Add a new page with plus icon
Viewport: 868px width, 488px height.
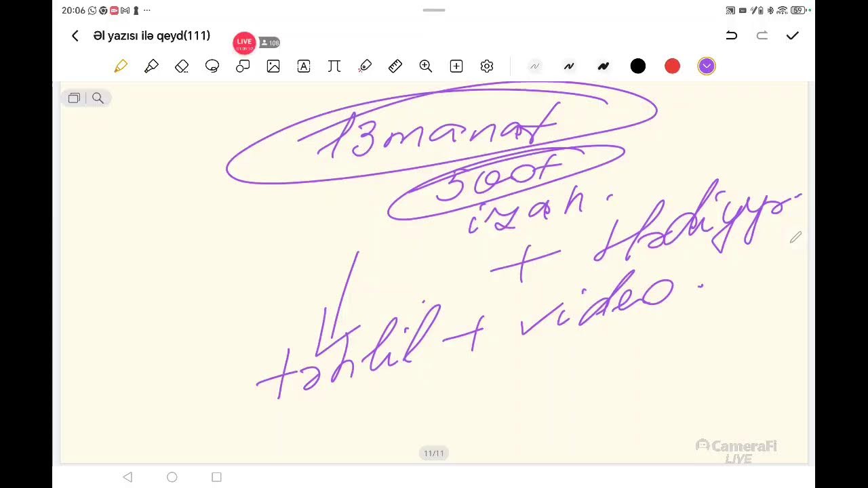tap(456, 66)
